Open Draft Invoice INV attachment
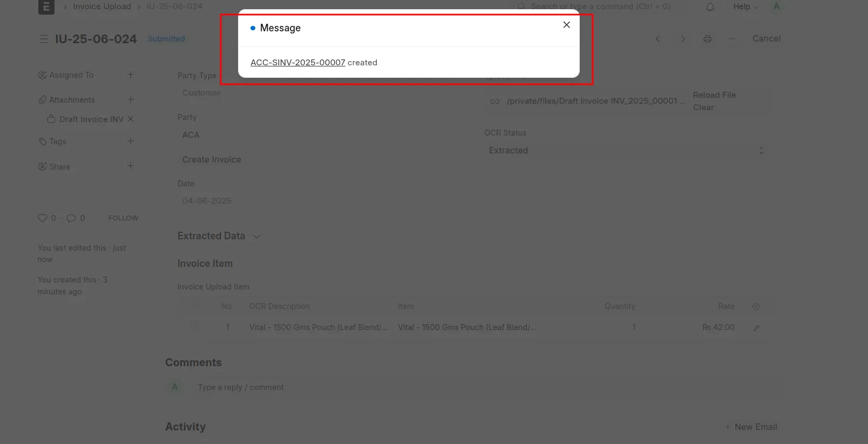This screenshot has height=444, width=868. coord(91,119)
